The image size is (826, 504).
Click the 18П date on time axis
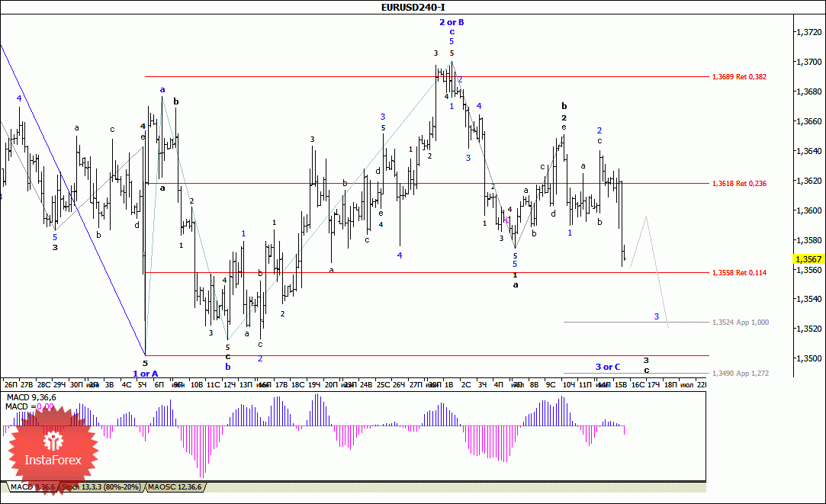pyautogui.click(x=670, y=385)
